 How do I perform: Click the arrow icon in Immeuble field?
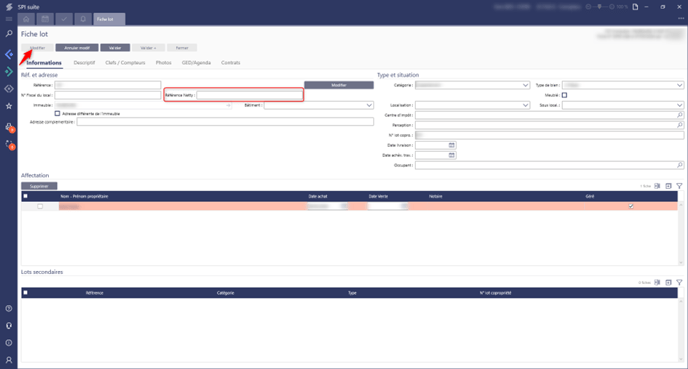point(228,105)
